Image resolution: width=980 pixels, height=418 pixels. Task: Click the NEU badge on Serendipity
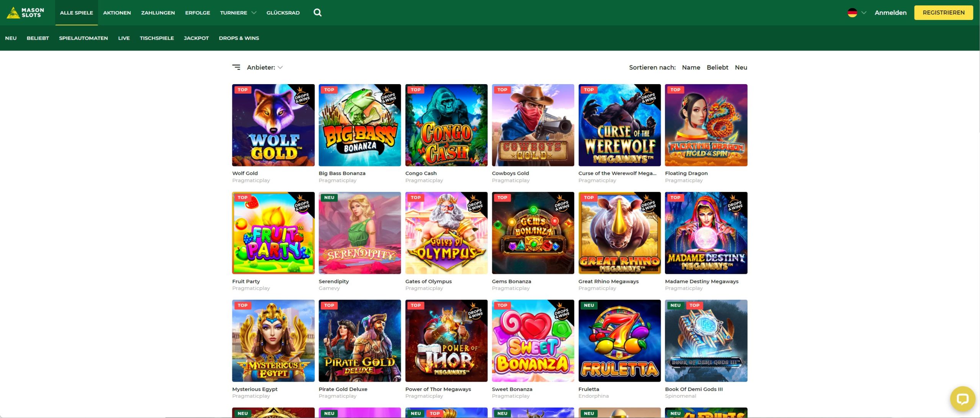pyautogui.click(x=329, y=198)
